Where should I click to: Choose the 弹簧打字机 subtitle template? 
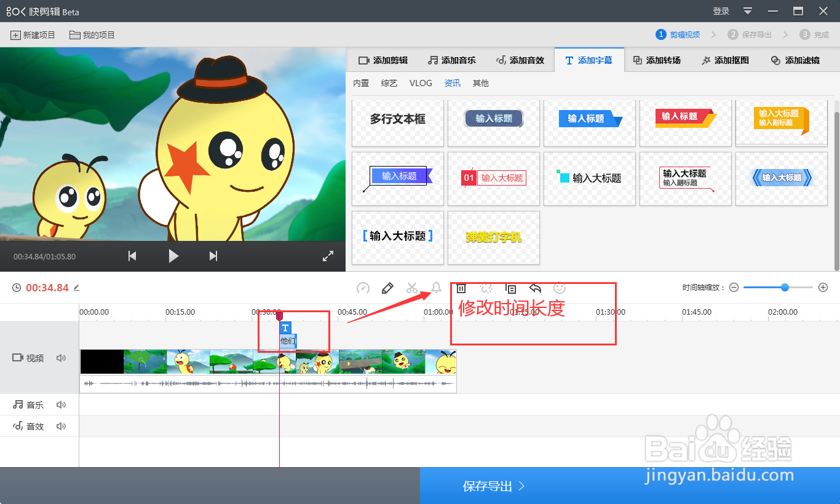coord(494,238)
